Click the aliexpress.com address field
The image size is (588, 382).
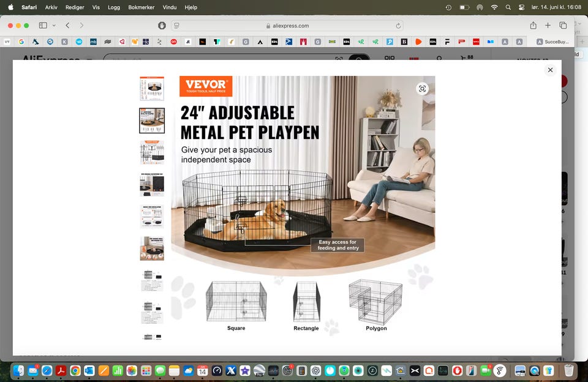tap(287, 26)
